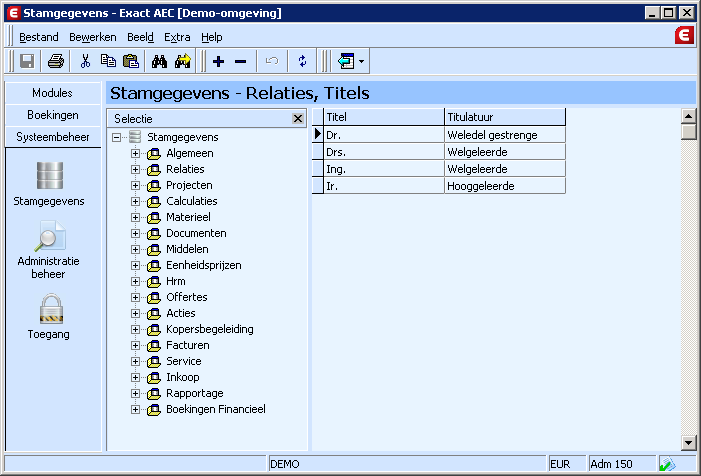Open Stamgegevens database icon in sidebar

click(49, 176)
